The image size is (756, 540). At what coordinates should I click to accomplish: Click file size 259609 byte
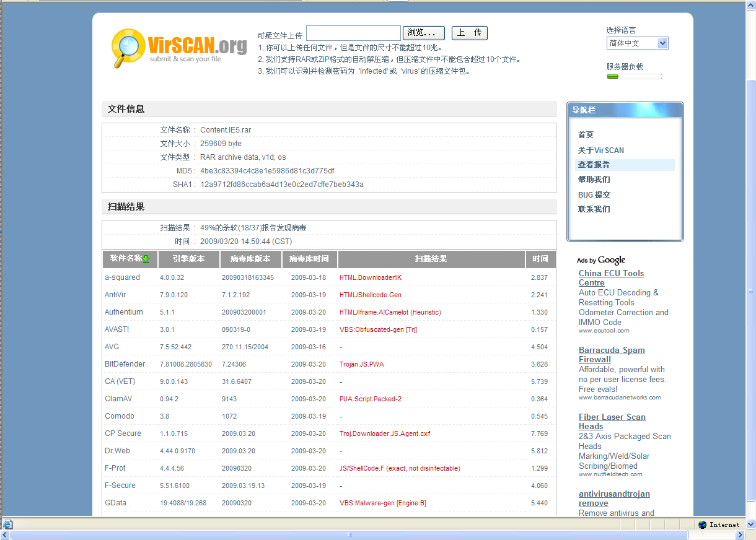[x=221, y=144]
